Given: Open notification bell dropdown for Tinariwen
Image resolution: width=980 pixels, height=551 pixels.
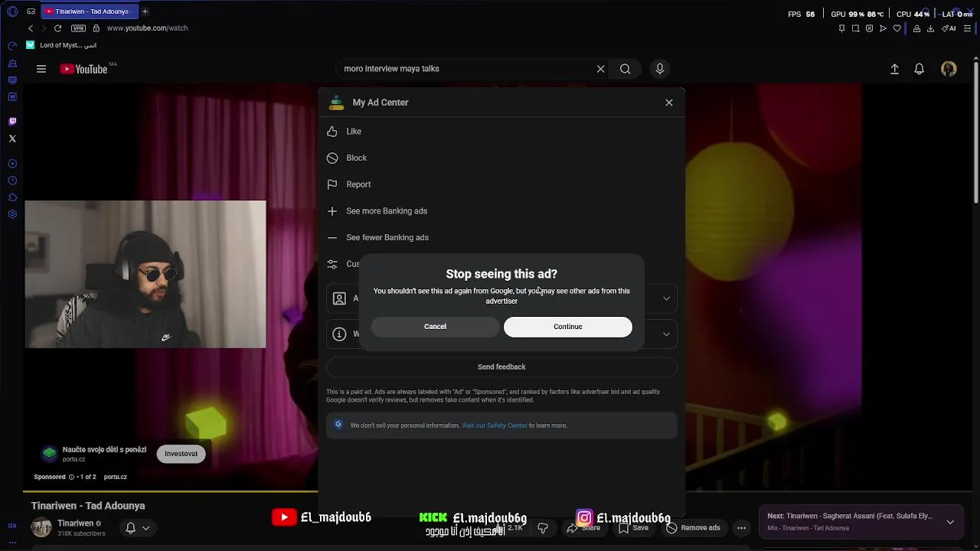Looking at the screenshot, I should coord(137,528).
